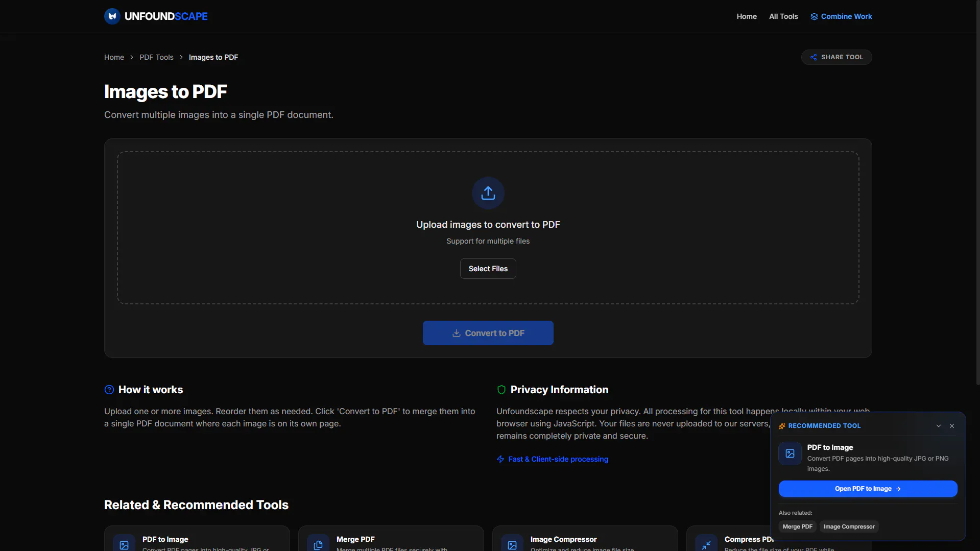This screenshot has width=980, height=551.
Task: Open the Home navigation menu item
Action: pyautogui.click(x=747, y=16)
